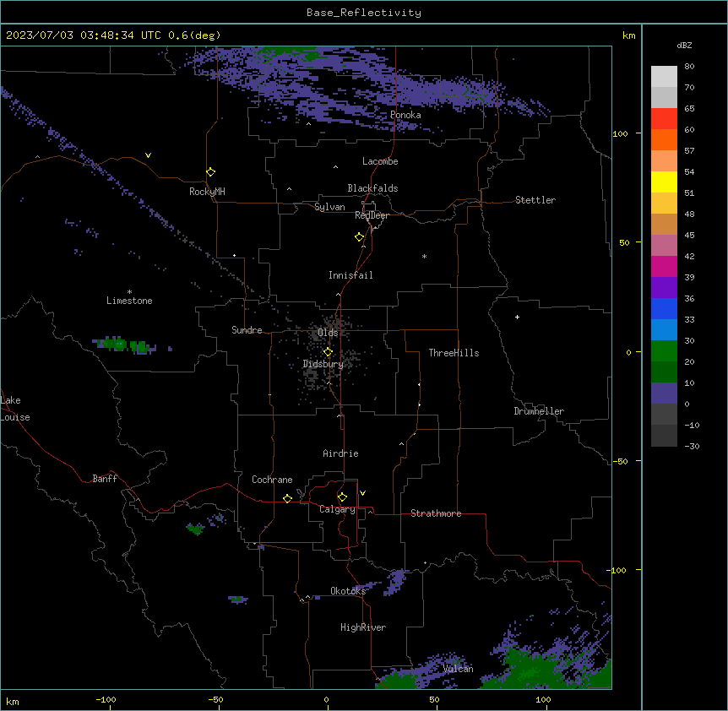
Task: Click the Strathmore label
Action: (436, 513)
